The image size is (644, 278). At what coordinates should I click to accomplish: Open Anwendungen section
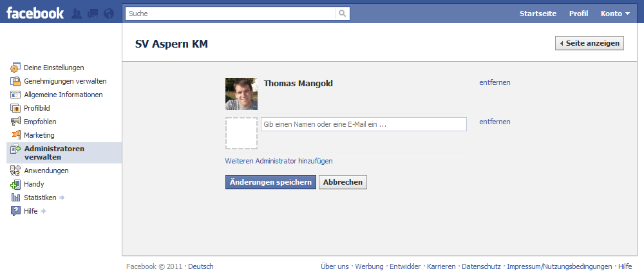(46, 171)
